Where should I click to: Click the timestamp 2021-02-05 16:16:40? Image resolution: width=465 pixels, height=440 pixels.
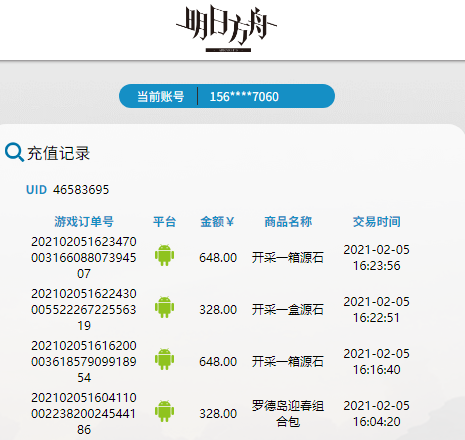point(377,361)
